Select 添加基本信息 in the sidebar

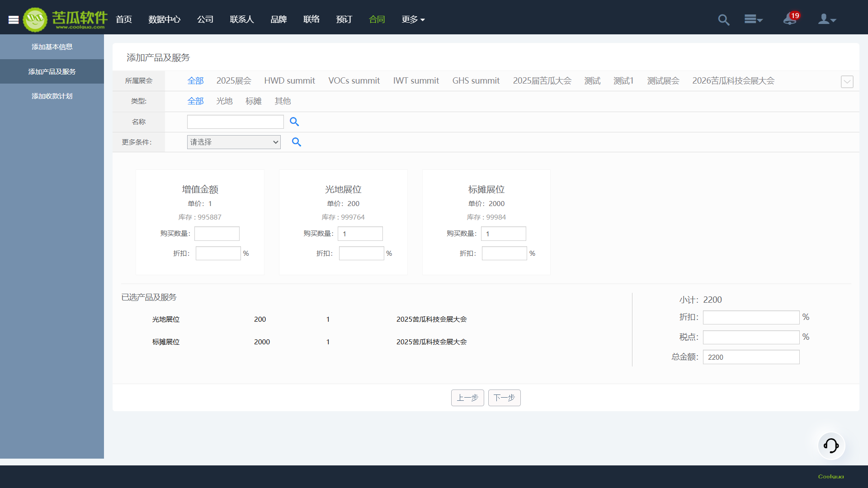pos(52,47)
